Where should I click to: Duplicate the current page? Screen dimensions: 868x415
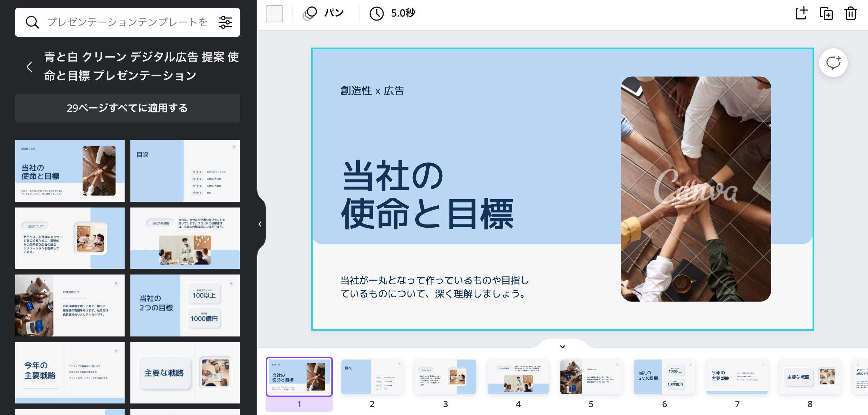(x=826, y=13)
